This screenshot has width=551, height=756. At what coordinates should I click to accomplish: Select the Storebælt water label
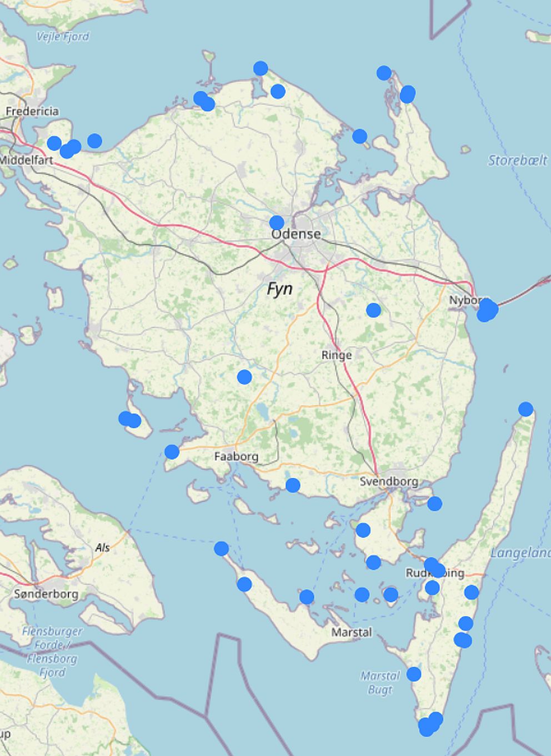518,160
